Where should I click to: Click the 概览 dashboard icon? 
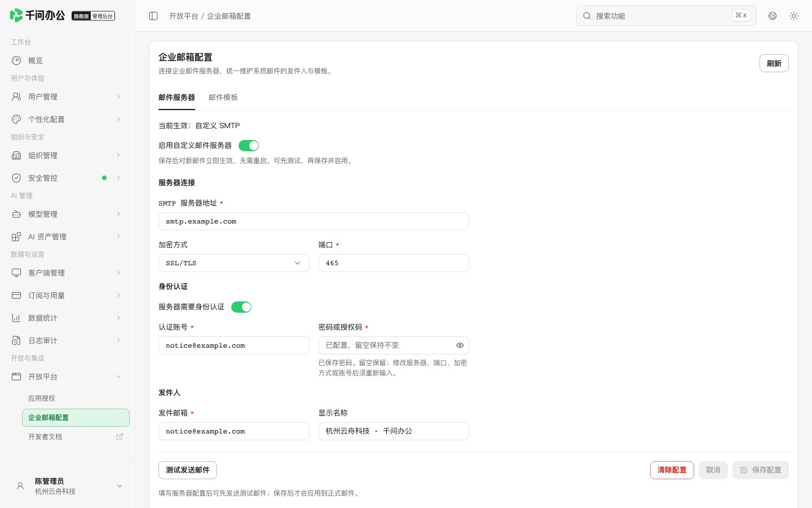[16, 60]
